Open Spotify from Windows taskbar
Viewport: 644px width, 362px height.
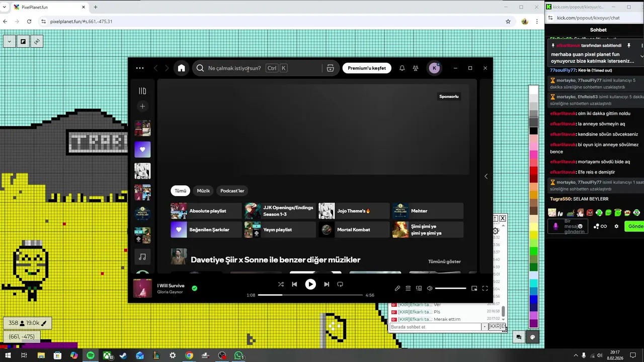pyautogui.click(x=91, y=355)
